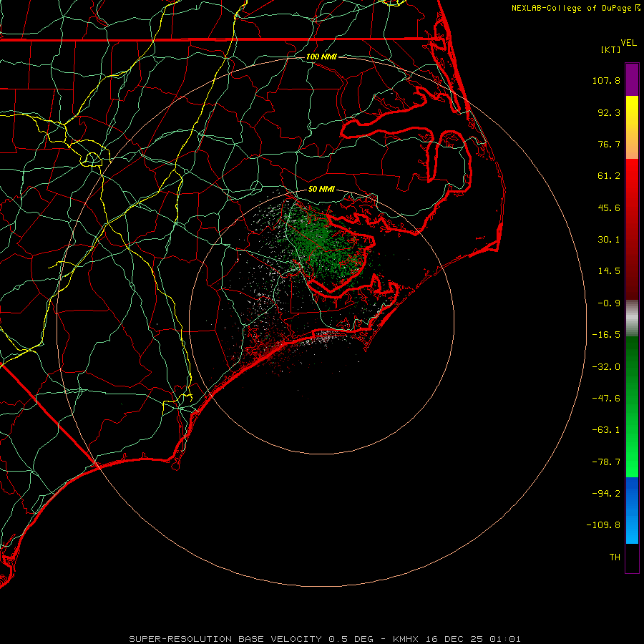The image size is (644, 644).
Task: Click the 61.2 legend value
Action: [609, 176]
